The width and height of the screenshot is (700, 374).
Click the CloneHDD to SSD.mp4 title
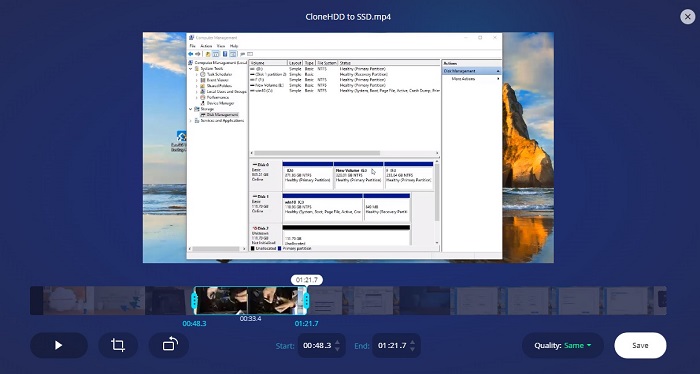(x=348, y=17)
